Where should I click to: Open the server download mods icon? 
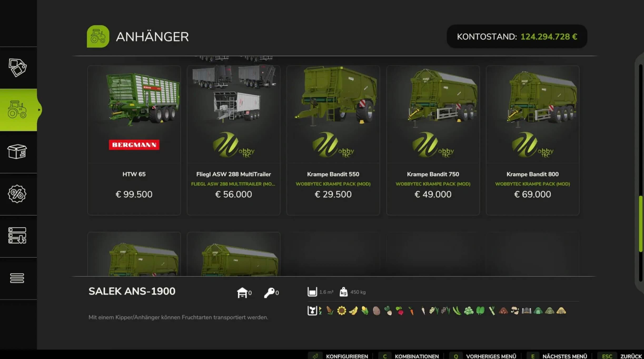(17, 236)
